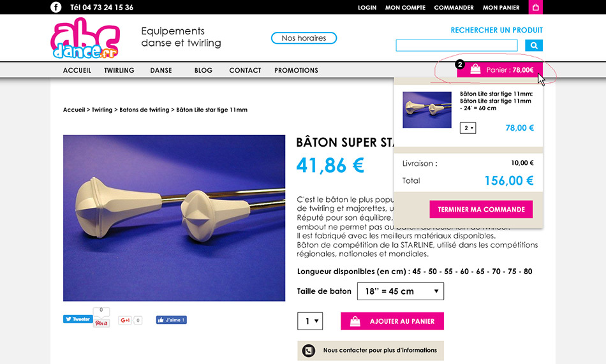This screenshot has width=606, height=364.
Task: Open the BLOG menu item
Action: (x=203, y=70)
